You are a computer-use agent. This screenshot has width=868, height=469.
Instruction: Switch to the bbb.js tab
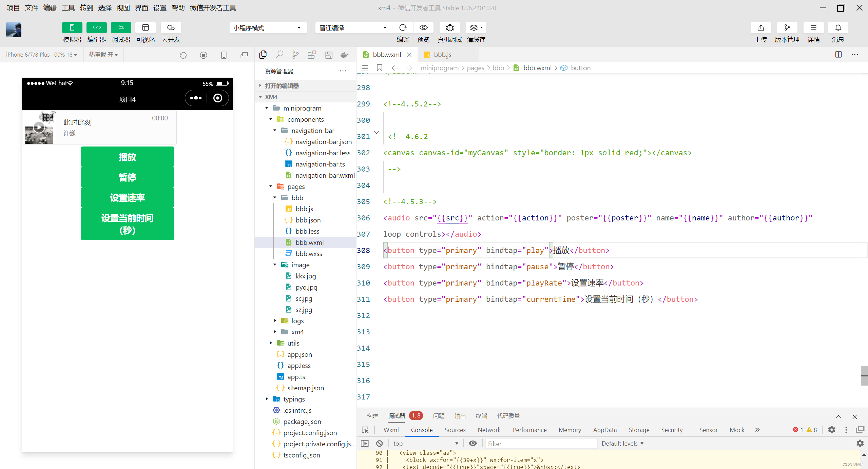[x=442, y=55]
